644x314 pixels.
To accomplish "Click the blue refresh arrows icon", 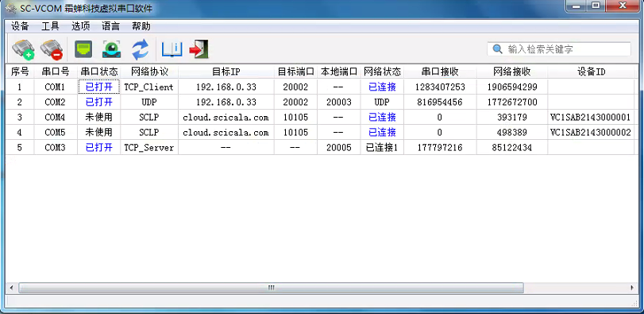I will point(140,50).
